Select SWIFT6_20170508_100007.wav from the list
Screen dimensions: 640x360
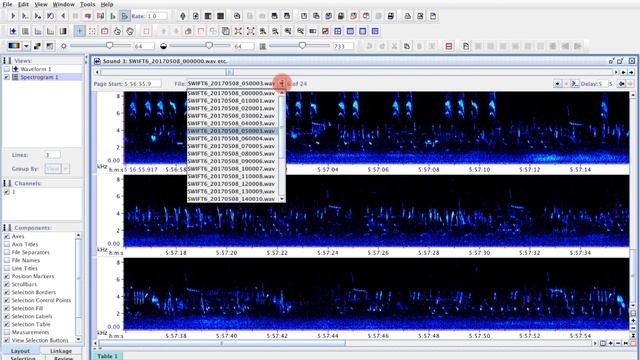tap(233, 169)
